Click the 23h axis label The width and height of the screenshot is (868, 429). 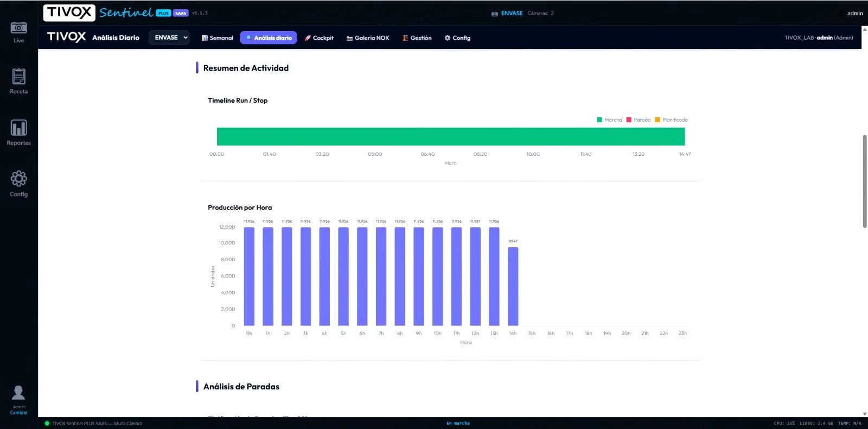[x=682, y=333]
